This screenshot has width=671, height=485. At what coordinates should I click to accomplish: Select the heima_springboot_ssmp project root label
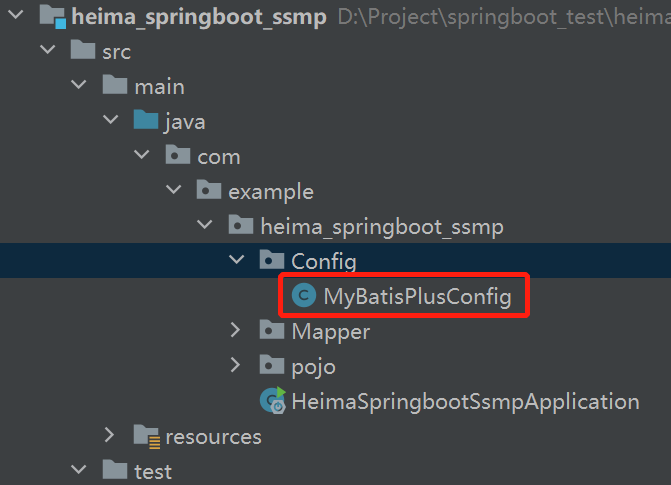click(198, 17)
